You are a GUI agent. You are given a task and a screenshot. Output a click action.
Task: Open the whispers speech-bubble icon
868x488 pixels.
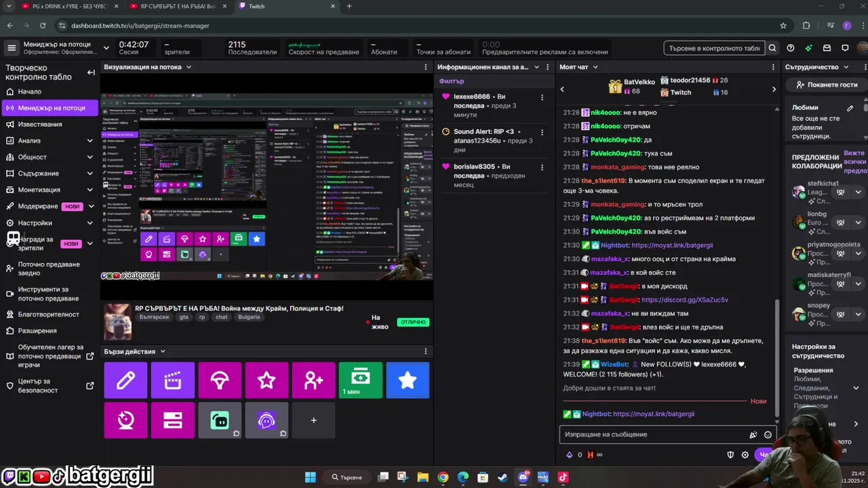(845, 48)
